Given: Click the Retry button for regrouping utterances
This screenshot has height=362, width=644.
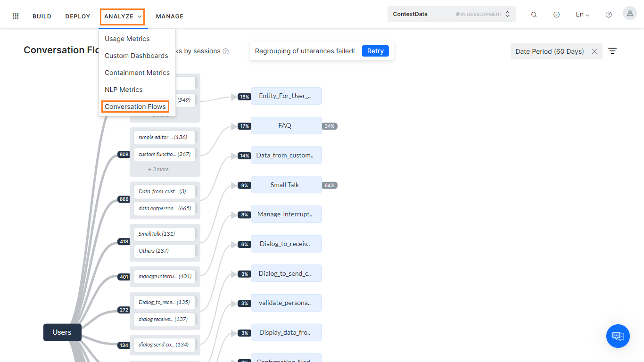Looking at the screenshot, I should [x=375, y=50].
